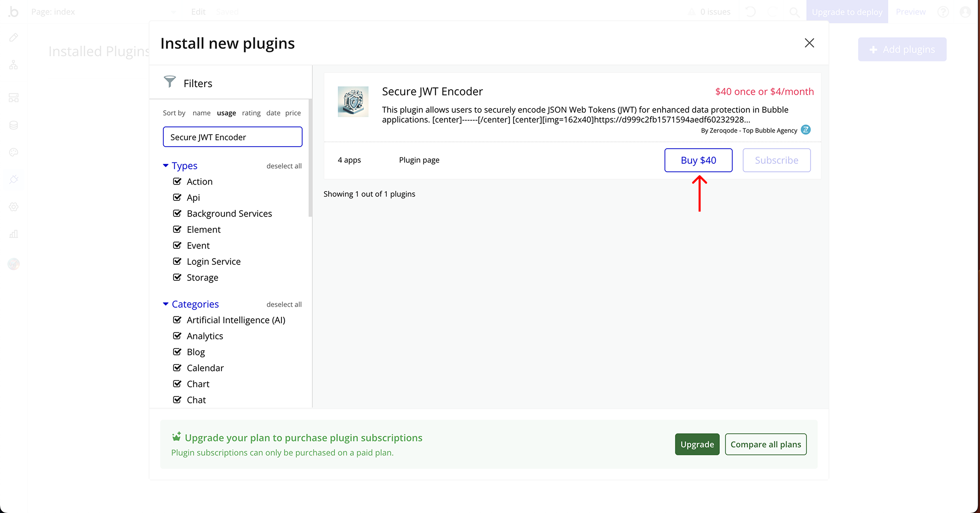The width and height of the screenshot is (980, 513).
Task: Open the Plugins tab in sidebar
Action: click(14, 179)
